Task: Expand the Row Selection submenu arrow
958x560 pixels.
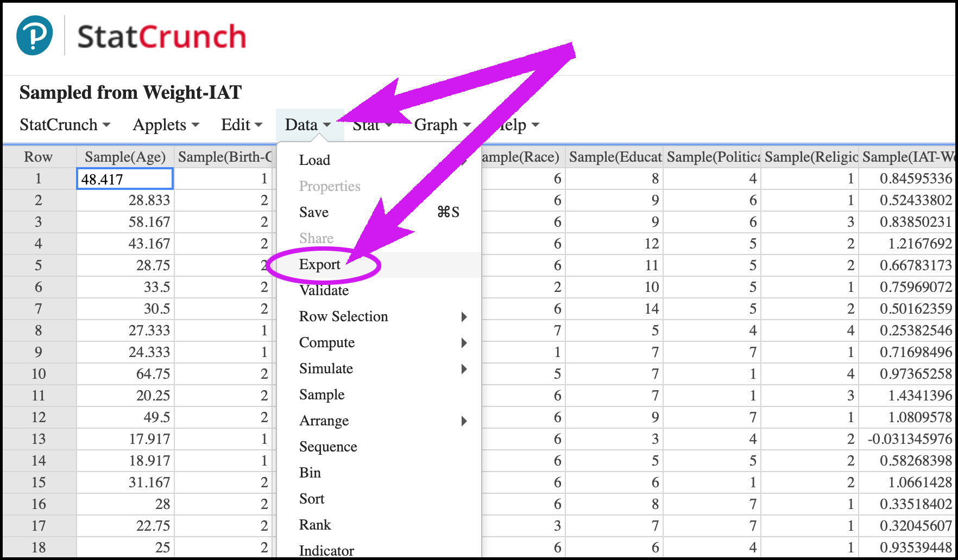Action: pyautogui.click(x=464, y=317)
